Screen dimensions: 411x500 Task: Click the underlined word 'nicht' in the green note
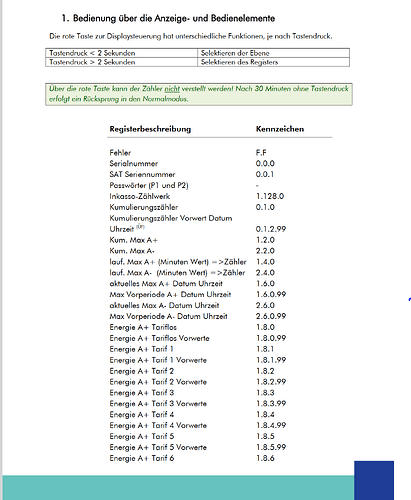pyautogui.click(x=172, y=89)
